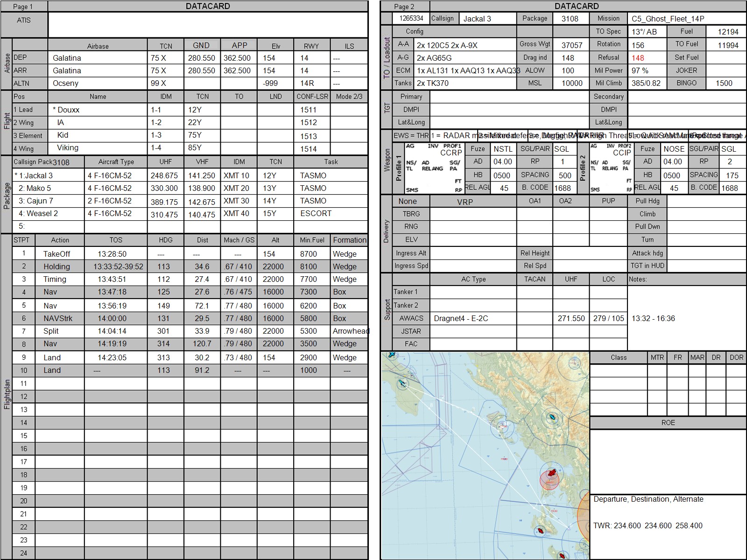Click red aircraft icon inside red threat circle

click(x=552, y=473)
